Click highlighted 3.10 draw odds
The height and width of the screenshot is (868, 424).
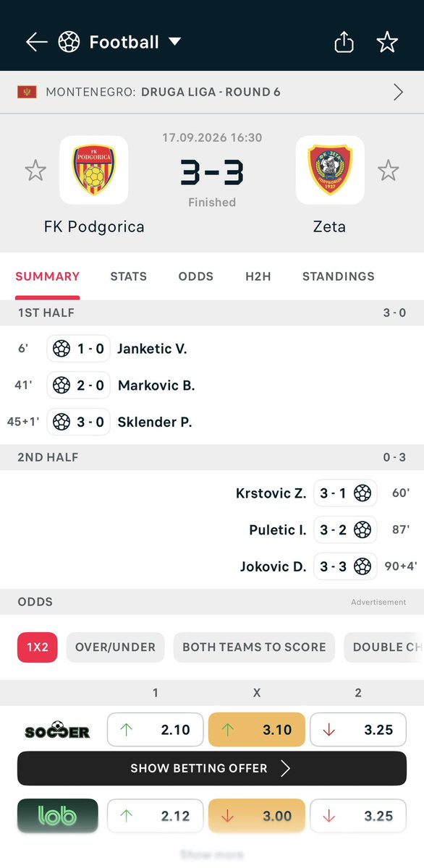pyautogui.click(x=257, y=730)
